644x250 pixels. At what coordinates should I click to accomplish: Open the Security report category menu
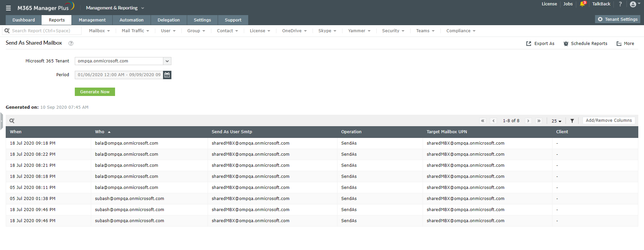pyautogui.click(x=393, y=31)
